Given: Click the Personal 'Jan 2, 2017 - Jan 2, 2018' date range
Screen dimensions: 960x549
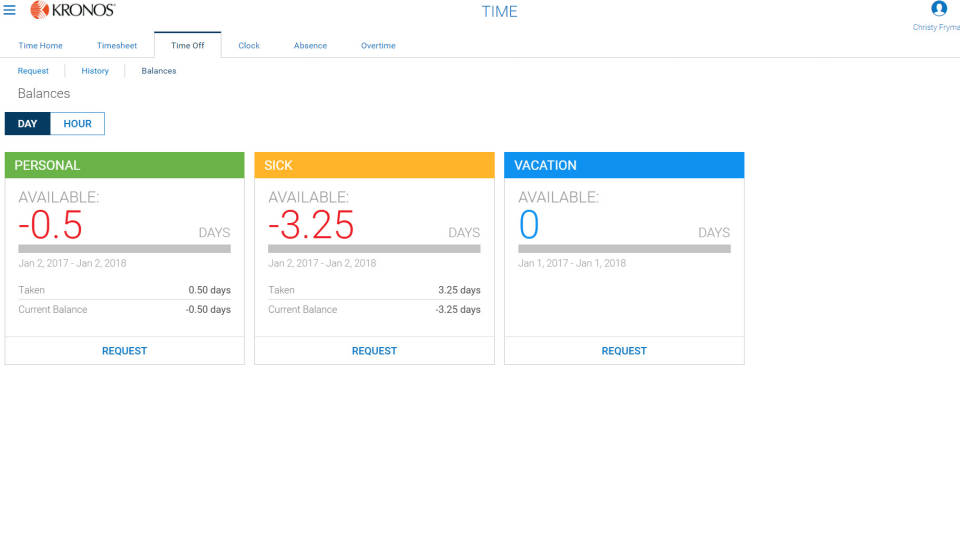Looking at the screenshot, I should pyautogui.click(x=72, y=263).
